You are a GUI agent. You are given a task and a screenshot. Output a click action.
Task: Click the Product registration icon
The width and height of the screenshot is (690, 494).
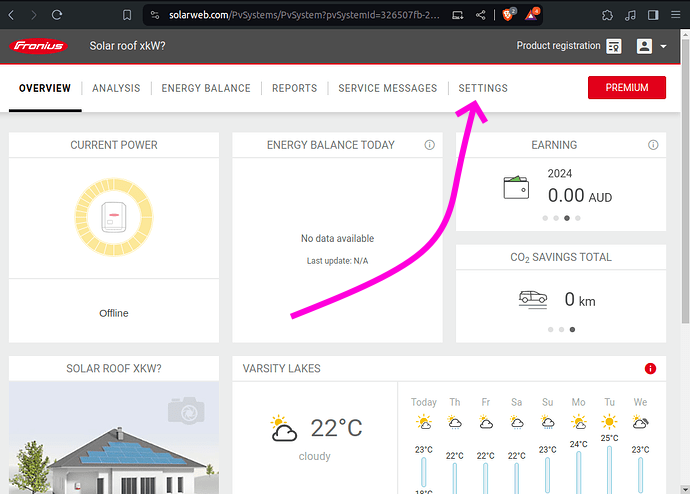pyautogui.click(x=614, y=46)
